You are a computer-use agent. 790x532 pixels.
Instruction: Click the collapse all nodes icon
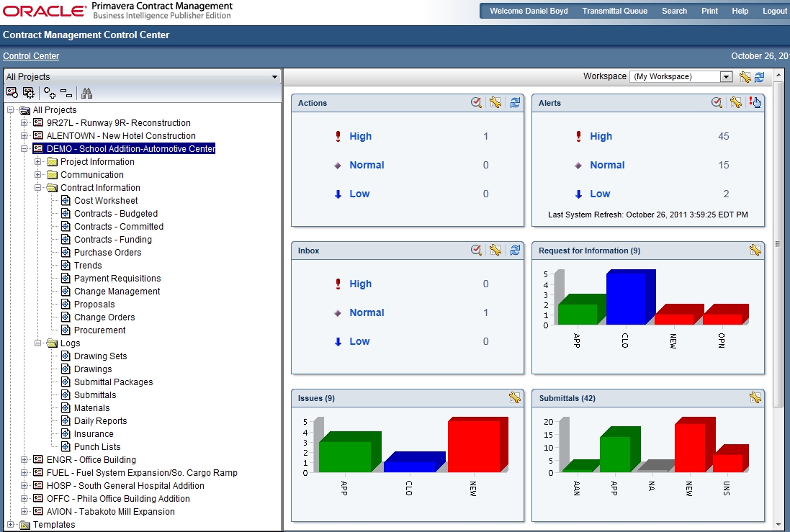coord(66,93)
